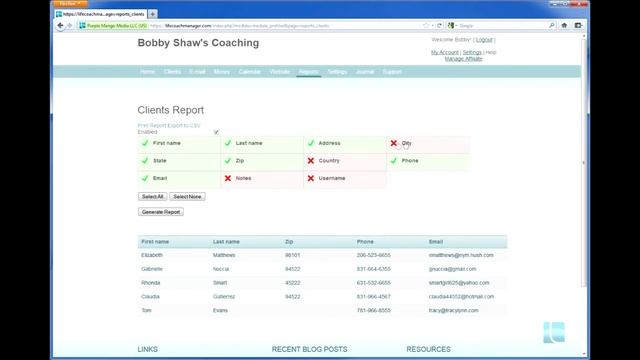Open the My Account link

444,52
